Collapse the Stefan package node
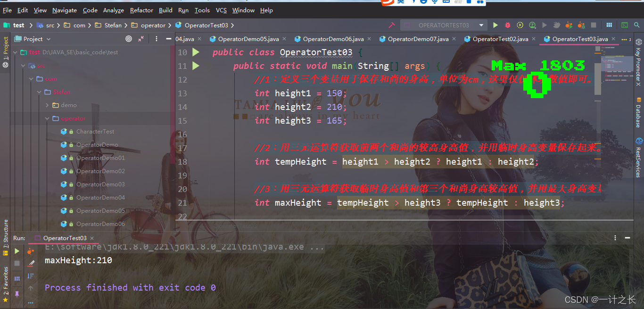This screenshot has height=309, width=644. coord(39,92)
